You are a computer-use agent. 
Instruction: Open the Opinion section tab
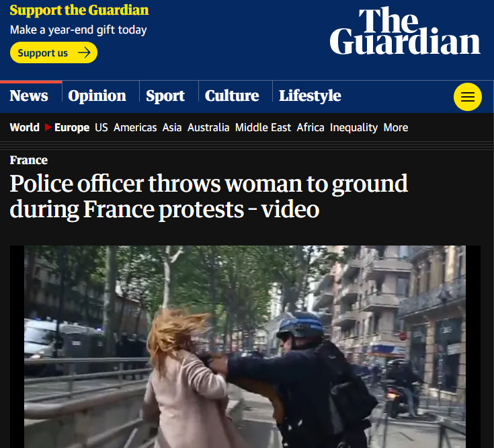click(x=97, y=96)
